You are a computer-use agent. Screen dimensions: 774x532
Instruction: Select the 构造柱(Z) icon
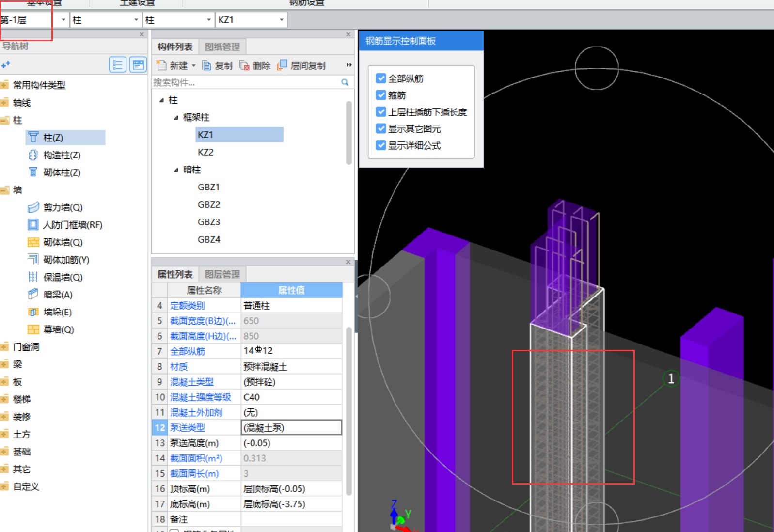33,155
